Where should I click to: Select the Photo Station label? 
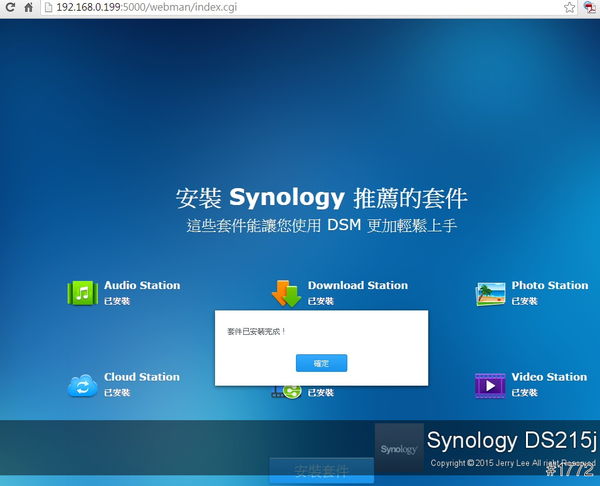coord(550,285)
